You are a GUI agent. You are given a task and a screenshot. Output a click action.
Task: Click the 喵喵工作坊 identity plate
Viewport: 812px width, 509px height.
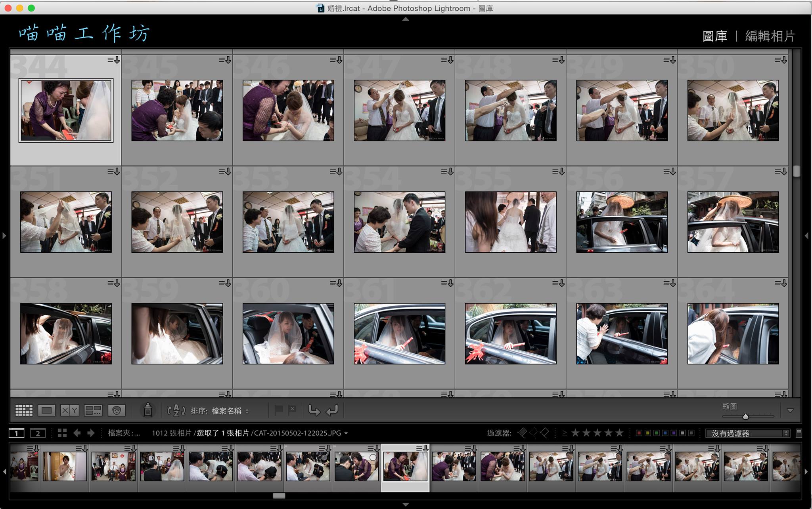tap(84, 33)
